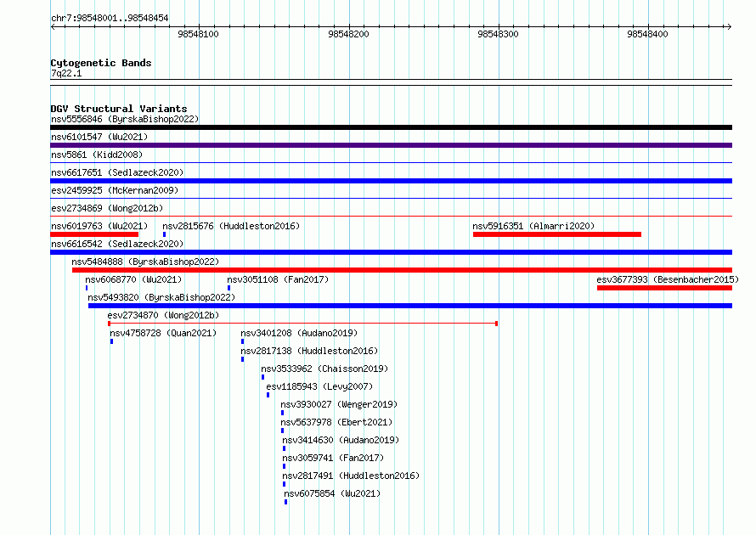Open nsv5916351 (Almarri2020) label
Screen dimensions: 756x535
[533, 226]
